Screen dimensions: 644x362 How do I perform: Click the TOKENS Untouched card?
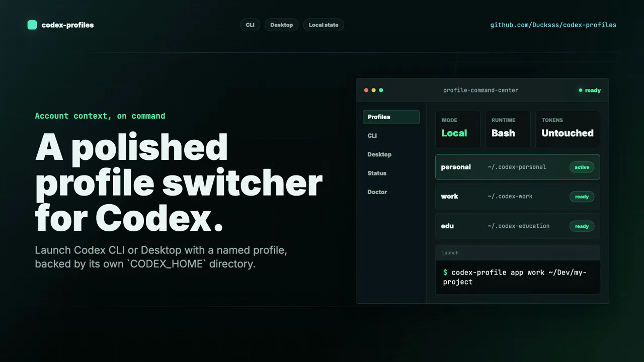tap(568, 129)
